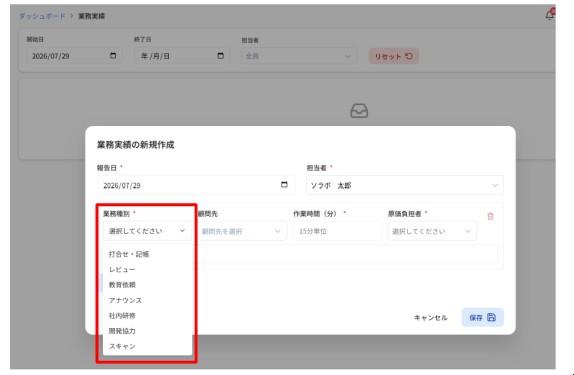Viewport: 574px width, 375px height.
Task: Delete the work row with trash icon
Action: pyautogui.click(x=491, y=216)
